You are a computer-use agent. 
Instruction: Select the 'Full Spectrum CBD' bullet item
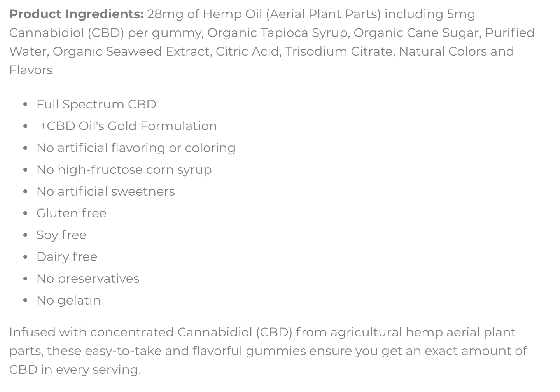point(96,104)
